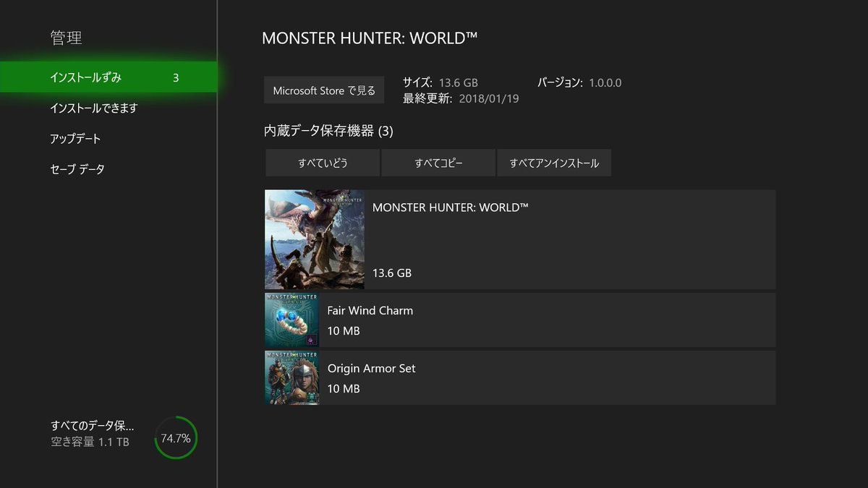The image size is (868, 488).
Task: Click the 管理 heading at the top
Action: tap(67, 38)
